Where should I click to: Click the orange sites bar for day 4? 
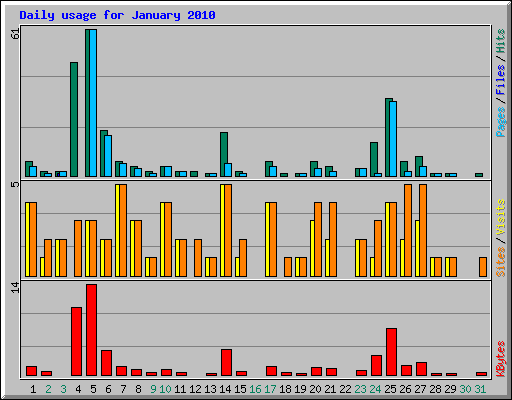pyautogui.click(x=78, y=248)
